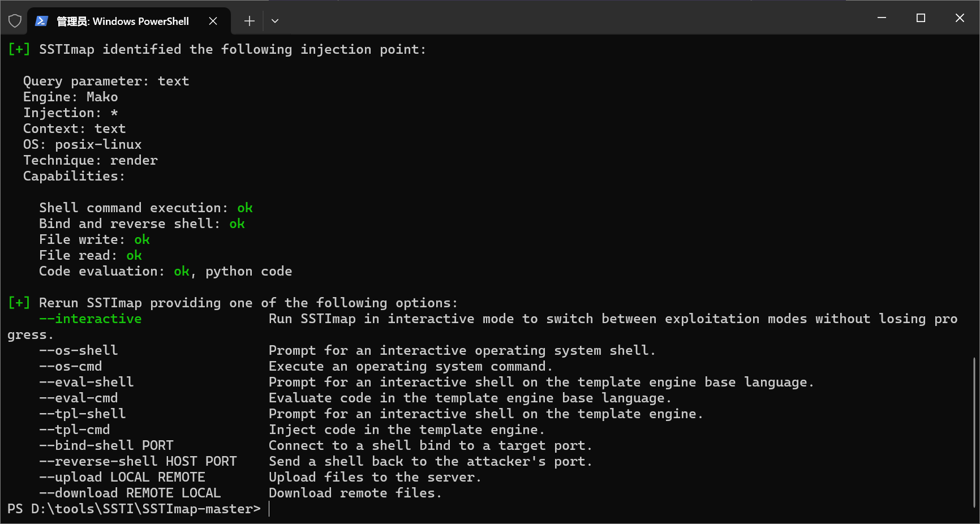Click the --tpl-cmd option text
This screenshot has width=980, height=524.
coord(75,430)
